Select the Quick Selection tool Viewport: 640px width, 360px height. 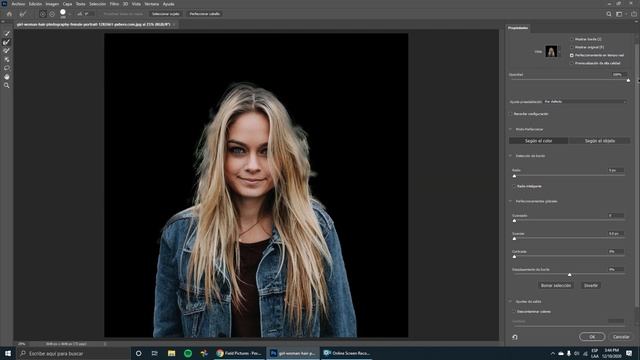tap(7, 33)
